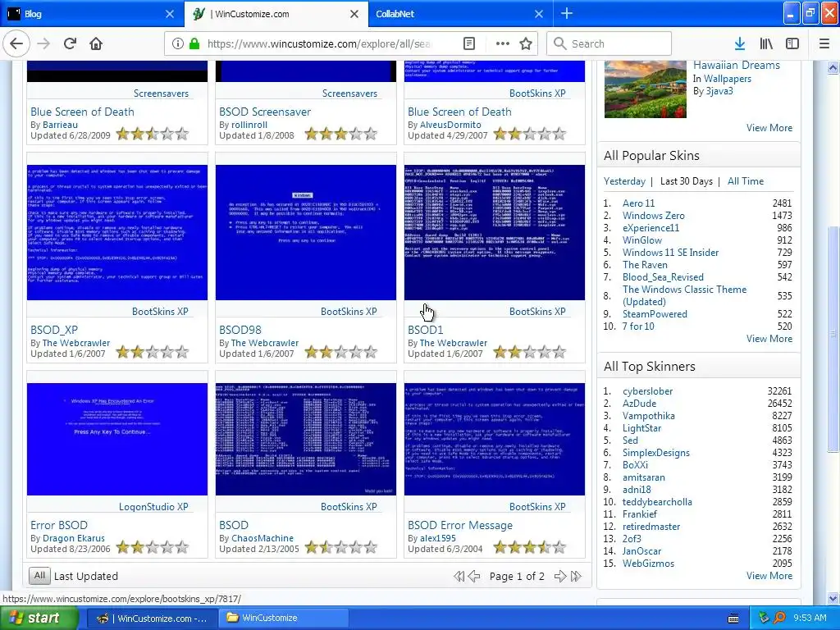Viewport: 840px width, 630px height.
Task: Bookmark this page with the star icon
Action: 526,44
